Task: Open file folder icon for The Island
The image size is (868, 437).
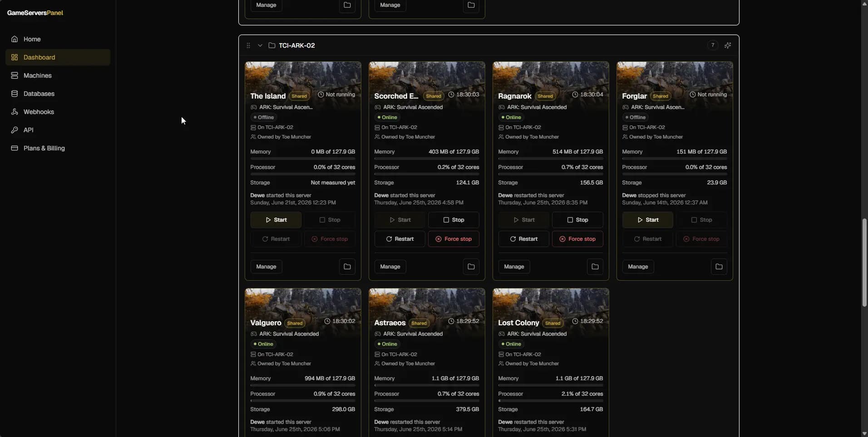Action: 347,267
